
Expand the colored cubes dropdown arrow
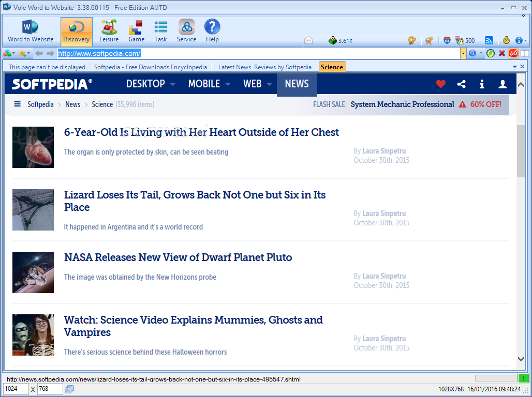click(13, 54)
